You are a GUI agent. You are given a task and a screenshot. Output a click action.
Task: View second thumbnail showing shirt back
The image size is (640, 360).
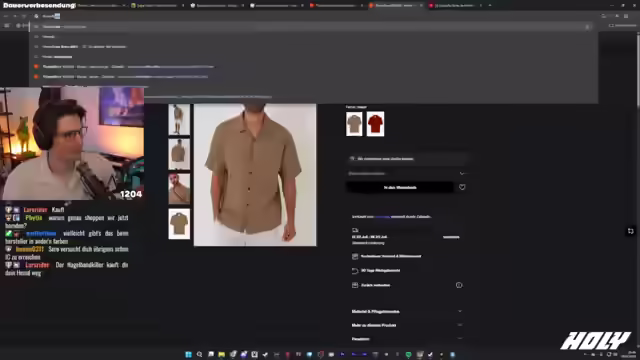[x=179, y=154]
